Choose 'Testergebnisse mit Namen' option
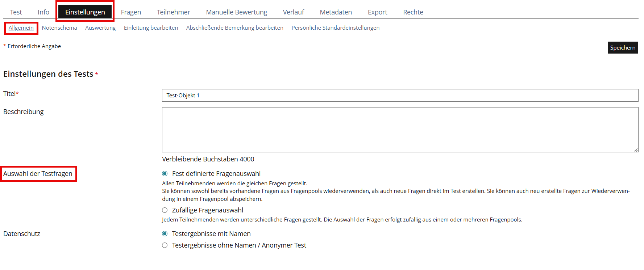This screenshot has height=270, width=644. coord(165,234)
